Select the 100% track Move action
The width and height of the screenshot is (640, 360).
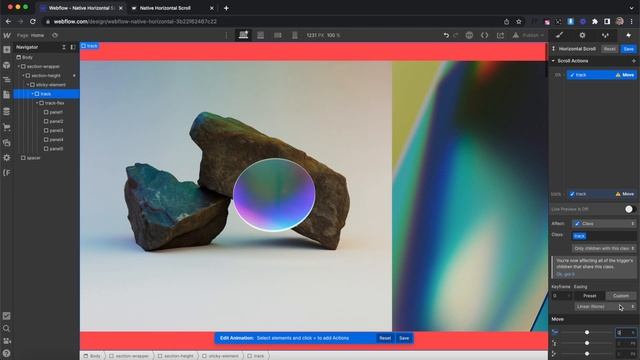601,194
